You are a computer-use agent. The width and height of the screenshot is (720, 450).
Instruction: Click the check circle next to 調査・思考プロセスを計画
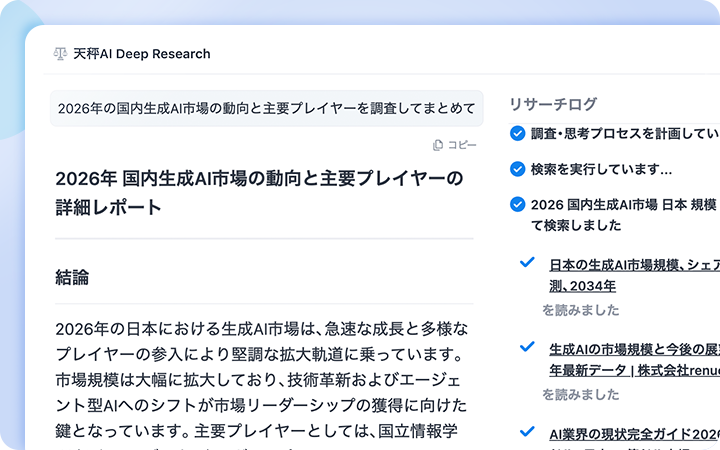point(518,133)
